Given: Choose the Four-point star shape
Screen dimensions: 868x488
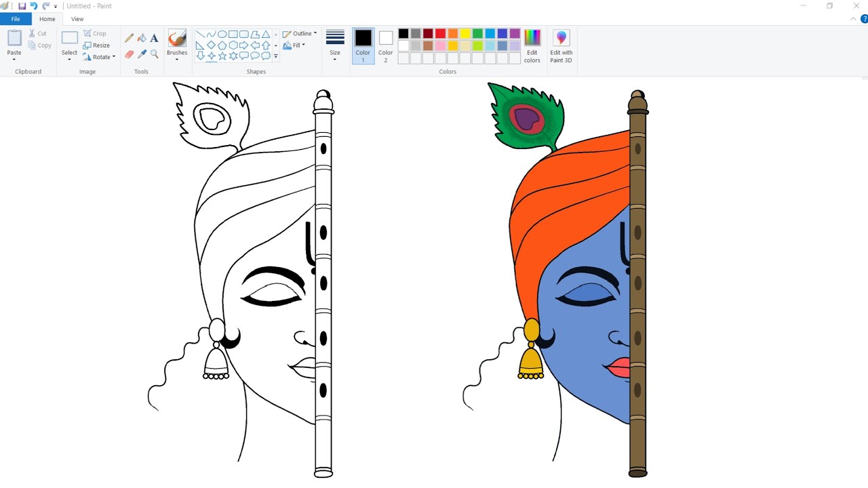Looking at the screenshot, I should pos(211,56).
